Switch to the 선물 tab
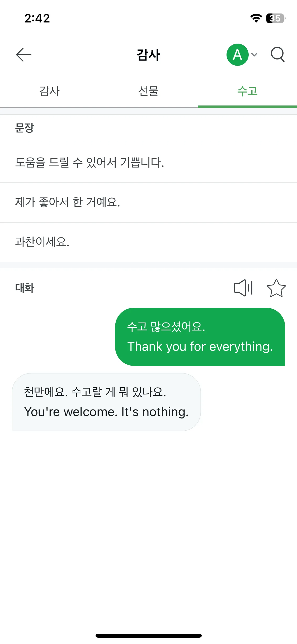Image resolution: width=297 pixels, height=644 pixels. (148, 91)
